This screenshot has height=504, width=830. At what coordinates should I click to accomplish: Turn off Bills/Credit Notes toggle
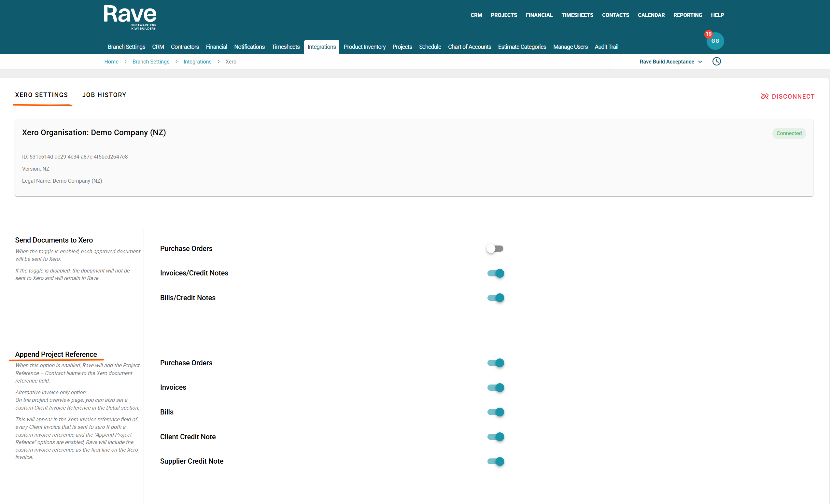[x=496, y=298]
